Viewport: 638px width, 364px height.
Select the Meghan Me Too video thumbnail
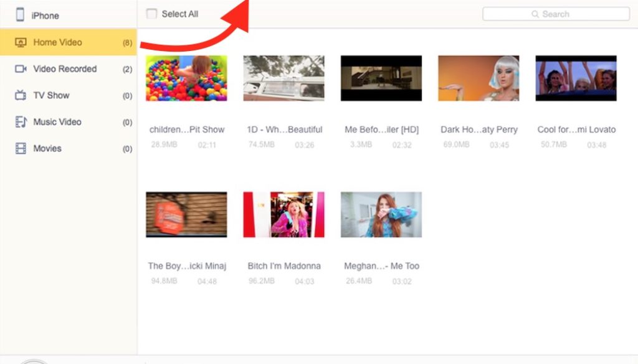(x=381, y=215)
